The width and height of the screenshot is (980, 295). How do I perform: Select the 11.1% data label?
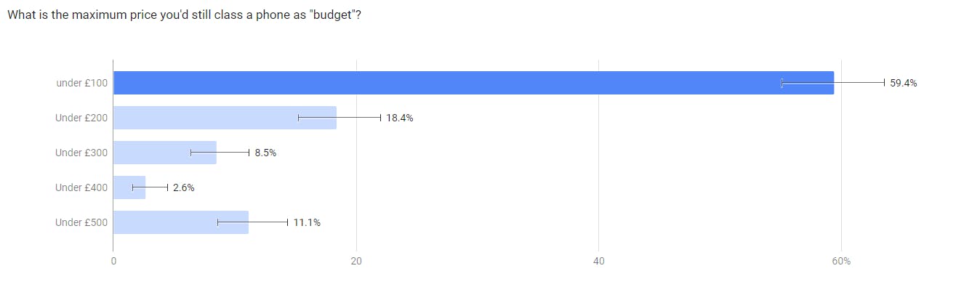(307, 222)
